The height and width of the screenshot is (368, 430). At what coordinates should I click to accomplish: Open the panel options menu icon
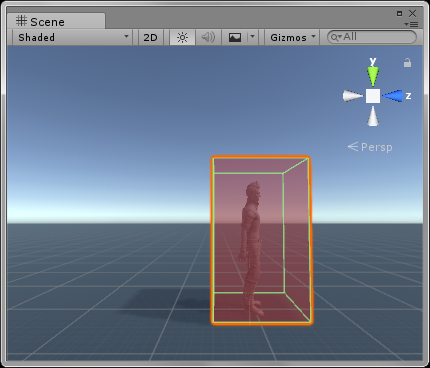point(411,24)
